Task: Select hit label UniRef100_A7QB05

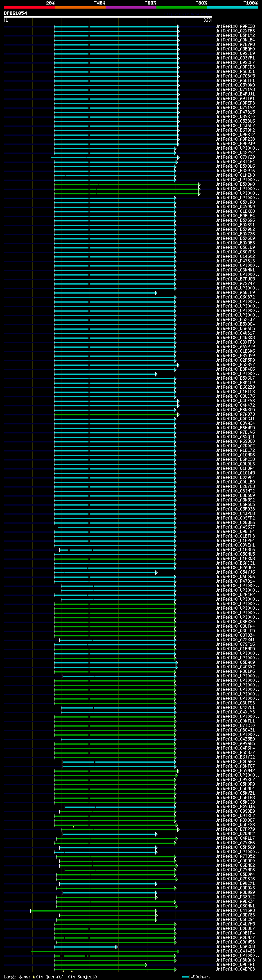Action: (235, 76)
